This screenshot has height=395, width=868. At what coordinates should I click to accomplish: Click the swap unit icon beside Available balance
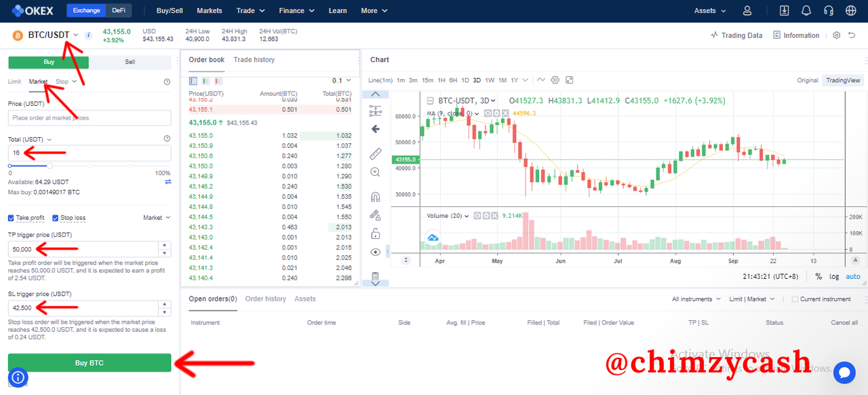[167, 182]
